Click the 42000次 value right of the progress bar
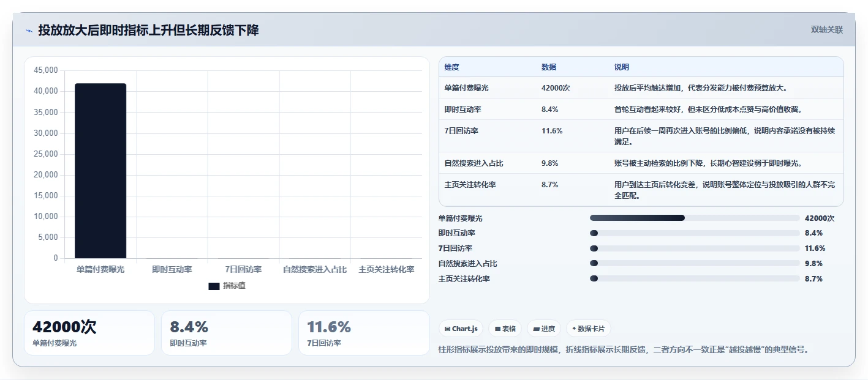The width and height of the screenshot is (868, 380). pos(820,218)
